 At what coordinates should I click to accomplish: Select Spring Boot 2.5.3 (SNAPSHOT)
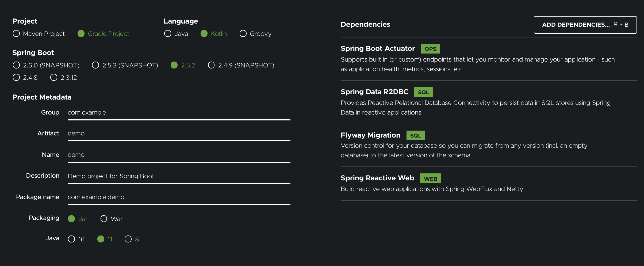click(x=95, y=65)
